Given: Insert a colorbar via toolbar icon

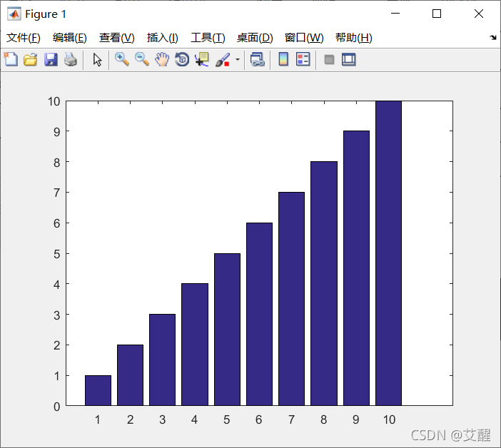Looking at the screenshot, I should (x=283, y=59).
